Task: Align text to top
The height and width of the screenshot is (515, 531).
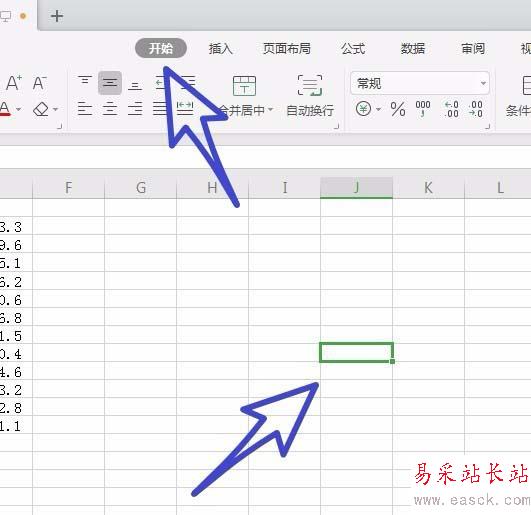Action: tap(85, 82)
